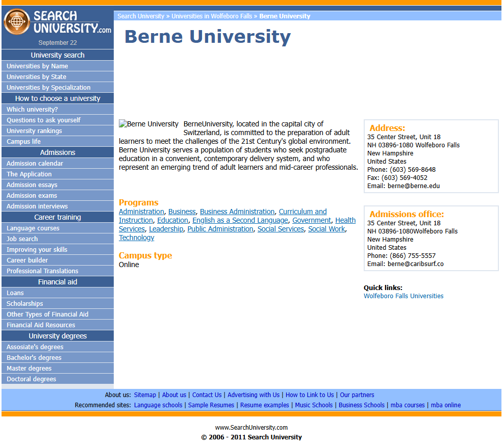The height and width of the screenshot is (446, 504).
Task: Open Doctoral degrees
Action: 58,379
